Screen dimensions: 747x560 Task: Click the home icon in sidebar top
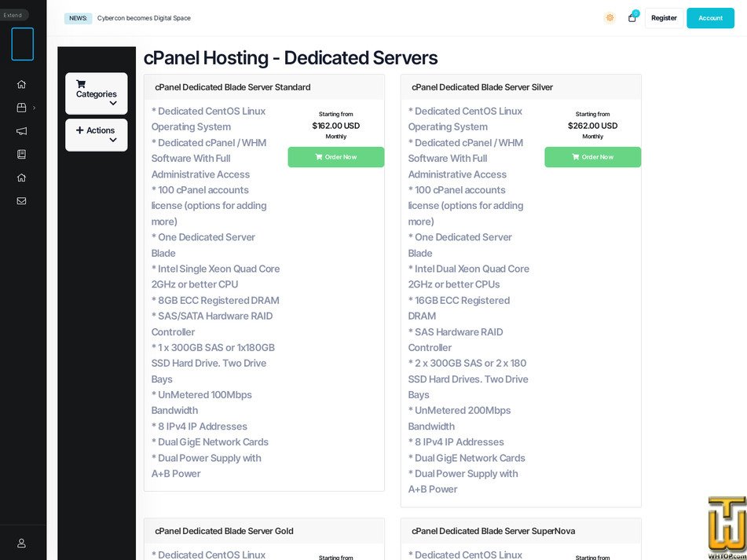pos(21,84)
